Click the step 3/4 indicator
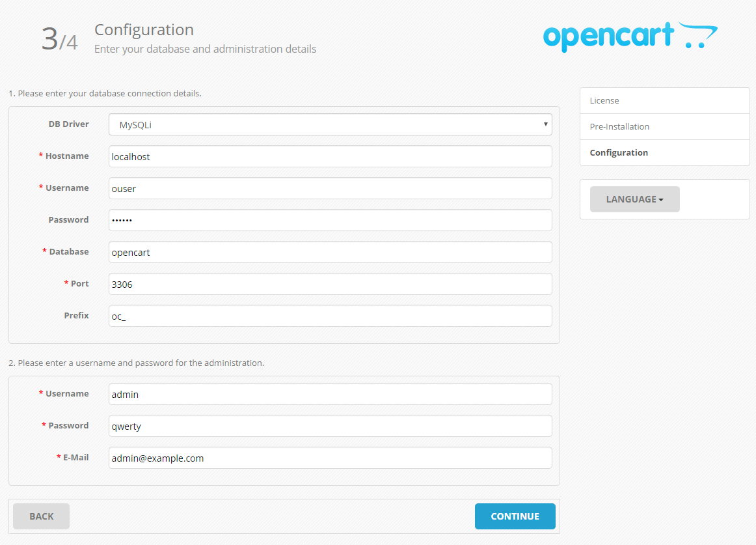 (59, 40)
